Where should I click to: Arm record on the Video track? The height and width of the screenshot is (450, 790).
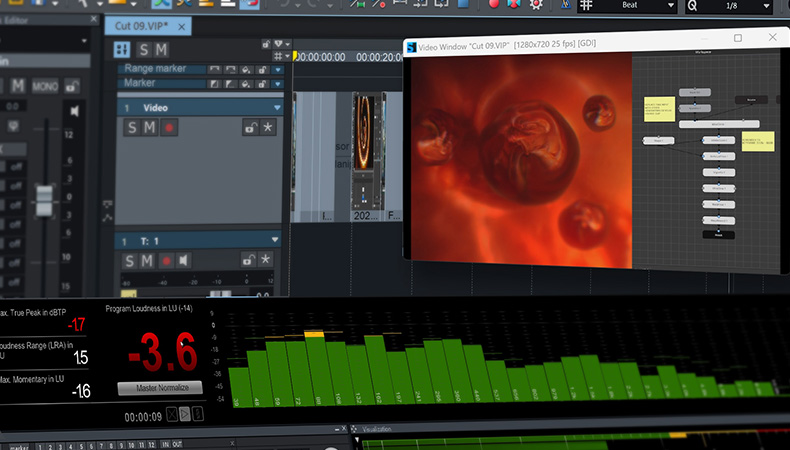pos(168,127)
